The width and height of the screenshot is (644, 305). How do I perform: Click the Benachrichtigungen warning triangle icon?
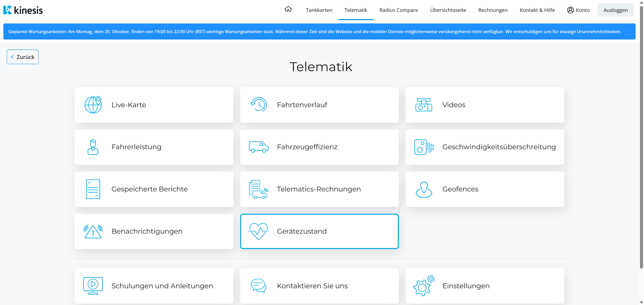pyautogui.click(x=93, y=231)
